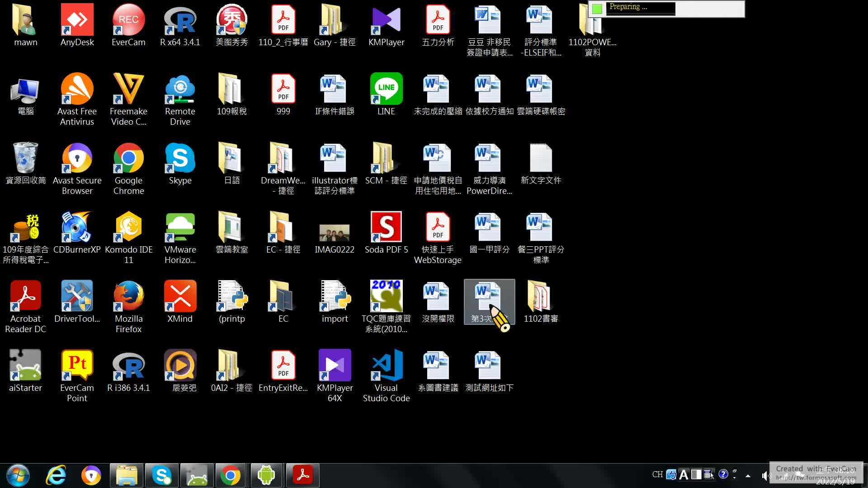
Task: Open the Skype desktop shortcut
Action: tap(180, 164)
